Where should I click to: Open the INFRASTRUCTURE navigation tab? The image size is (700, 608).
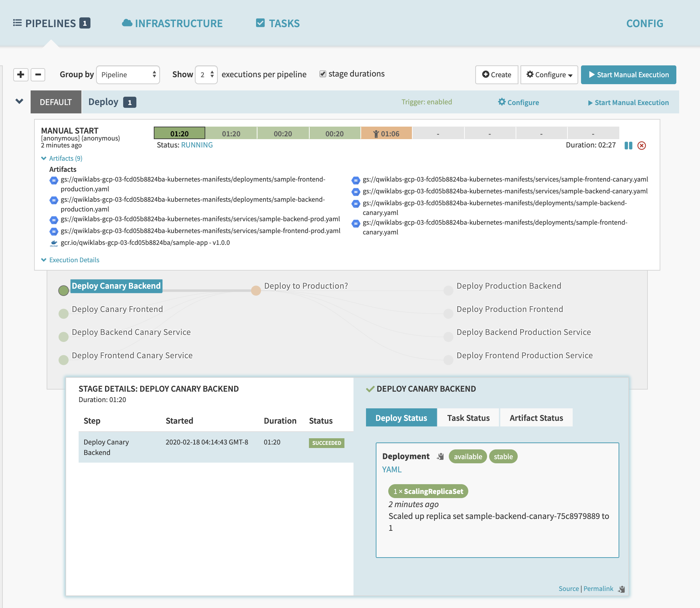172,23
